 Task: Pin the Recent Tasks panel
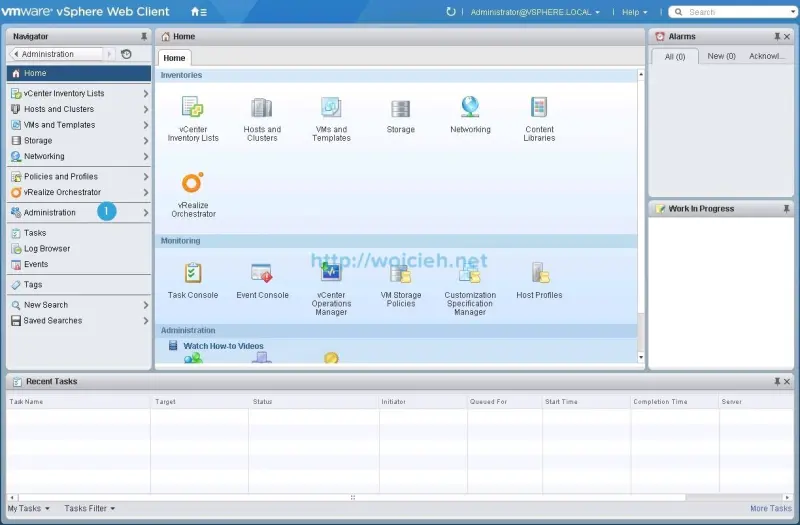click(777, 381)
